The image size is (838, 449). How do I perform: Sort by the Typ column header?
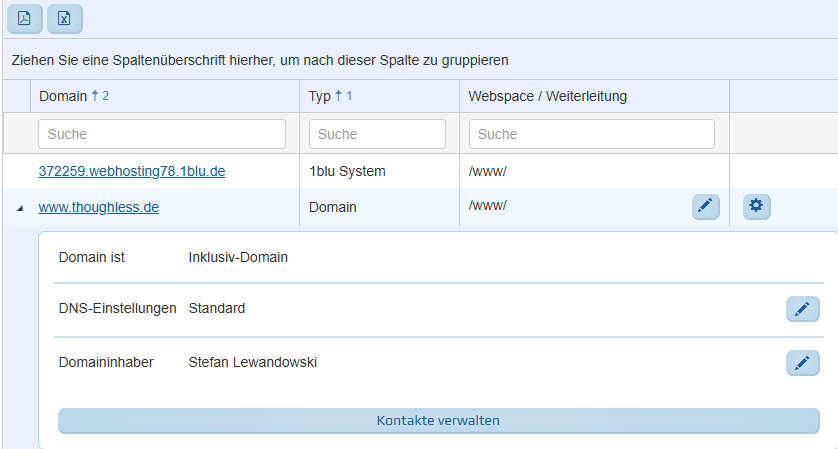pyautogui.click(x=320, y=96)
